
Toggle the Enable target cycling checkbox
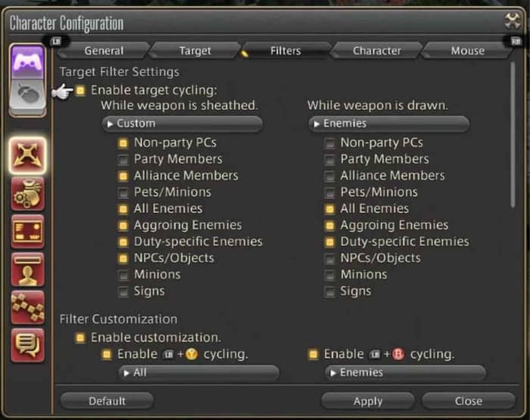[x=80, y=91]
